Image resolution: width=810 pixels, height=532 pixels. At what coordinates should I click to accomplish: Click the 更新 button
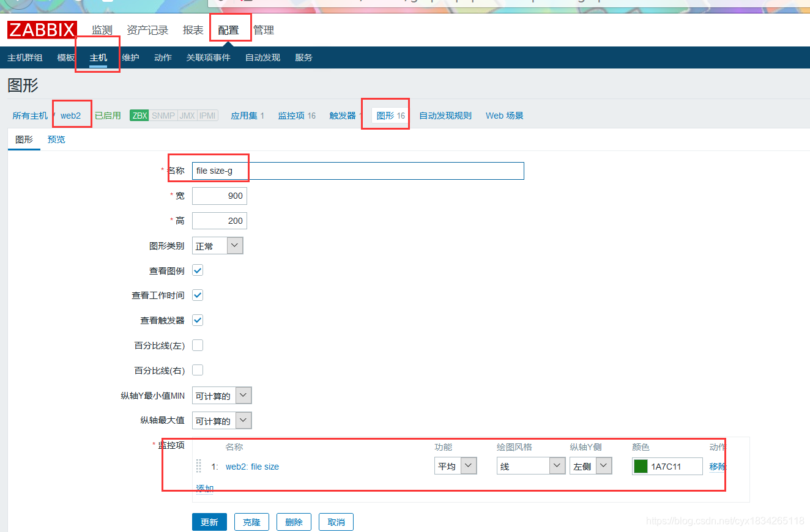point(209,522)
